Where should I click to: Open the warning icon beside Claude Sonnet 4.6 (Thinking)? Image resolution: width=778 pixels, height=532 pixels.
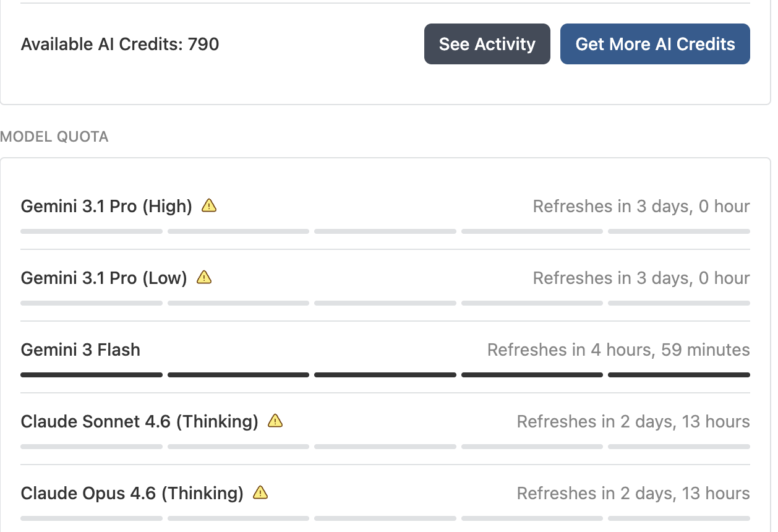[275, 421]
